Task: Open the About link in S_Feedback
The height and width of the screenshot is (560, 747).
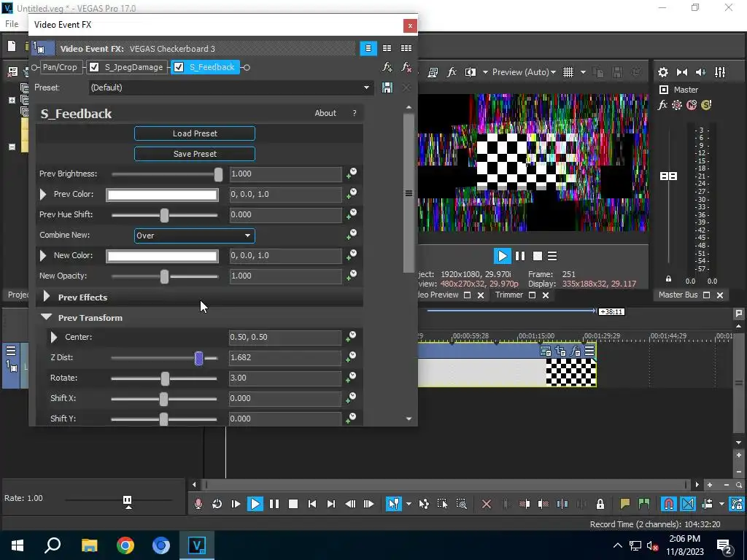Action: (325, 113)
